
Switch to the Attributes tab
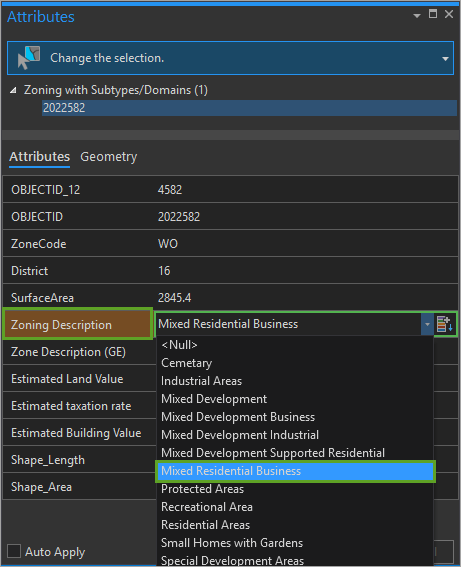click(x=39, y=157)
